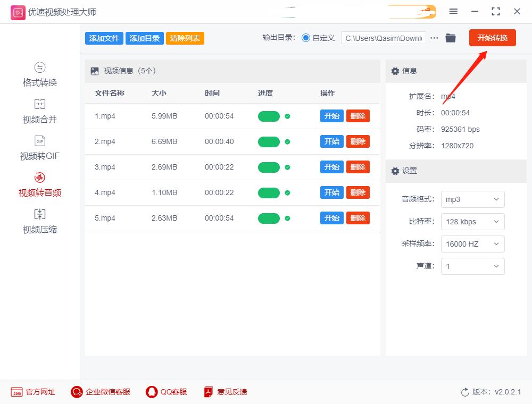This screenshot has width=532, height=404.
Task: Click the output directory path input field
Action: (x=382, y=38)
